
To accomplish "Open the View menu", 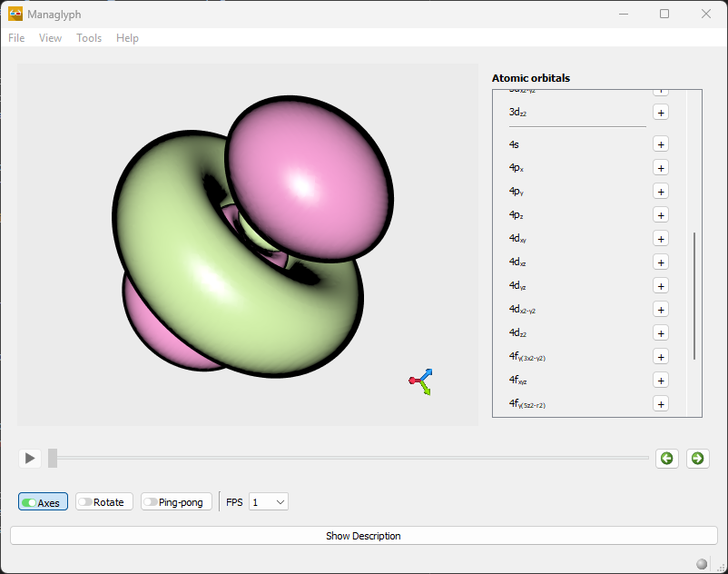I will [51, 38].
